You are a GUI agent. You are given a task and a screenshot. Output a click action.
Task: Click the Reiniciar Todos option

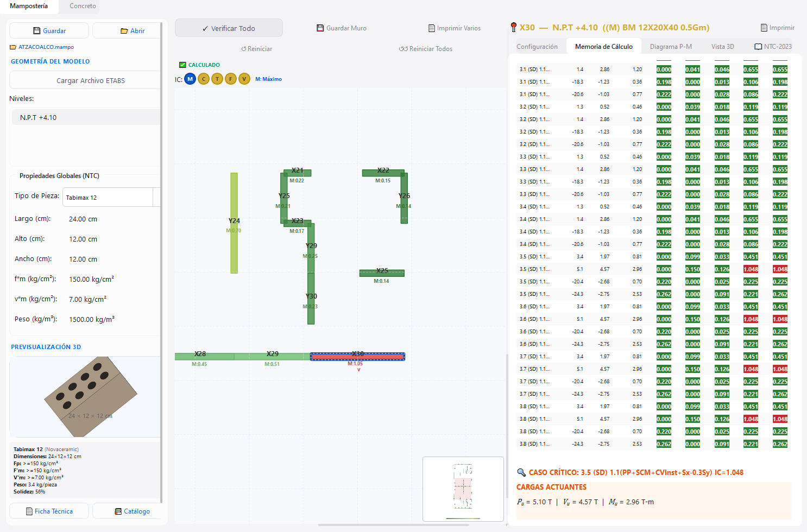[x=426, y=49]
